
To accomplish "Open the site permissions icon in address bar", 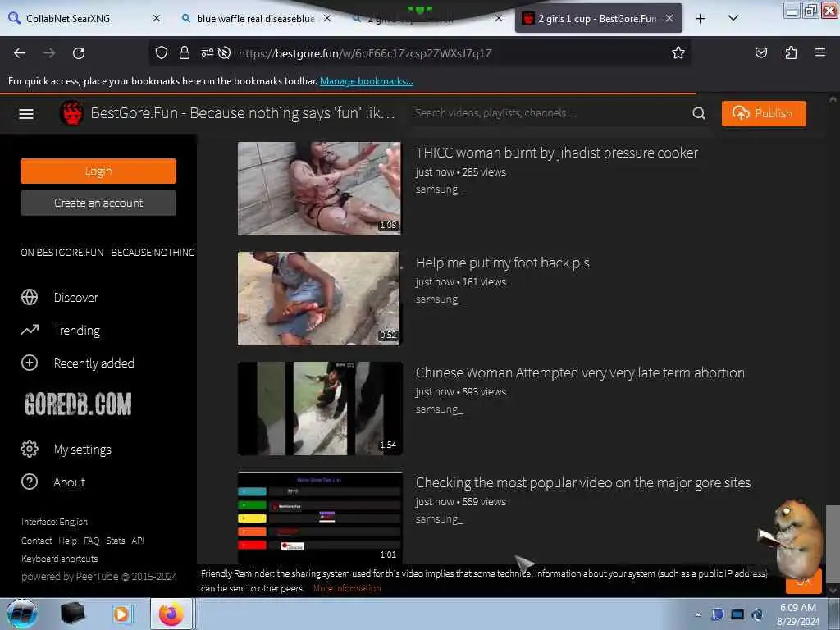I will [x=208, y=52].
